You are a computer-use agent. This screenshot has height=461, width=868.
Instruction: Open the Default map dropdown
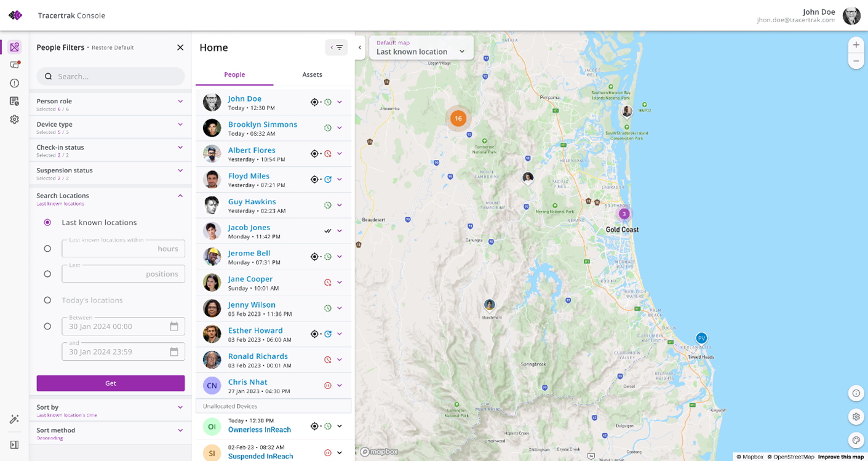(421, 47)
